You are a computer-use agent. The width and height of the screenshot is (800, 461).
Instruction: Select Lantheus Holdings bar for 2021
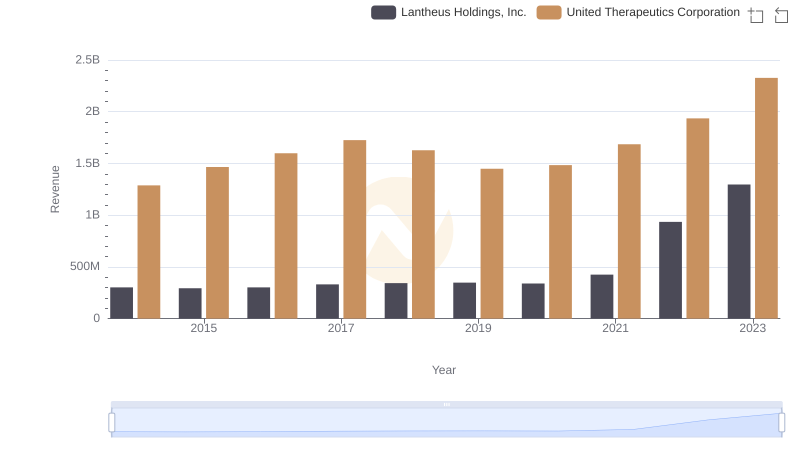pos(602,297)
